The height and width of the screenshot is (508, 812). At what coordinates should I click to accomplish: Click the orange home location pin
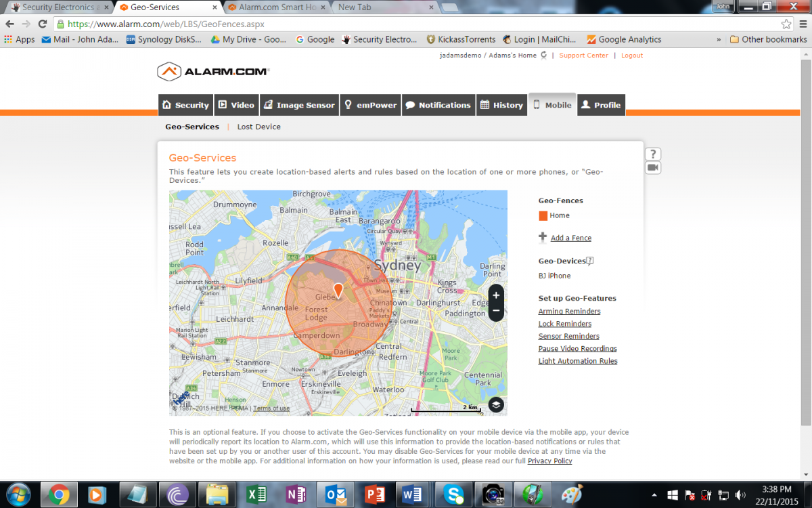pos(338,291)
